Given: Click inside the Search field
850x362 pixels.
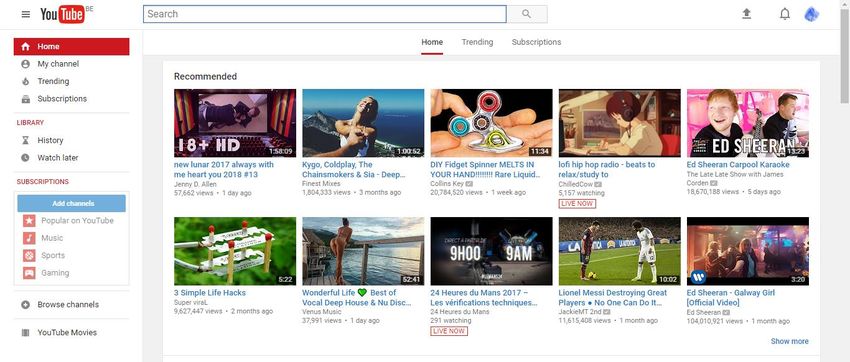Looking at the screenshot, I should pos(325,14).
